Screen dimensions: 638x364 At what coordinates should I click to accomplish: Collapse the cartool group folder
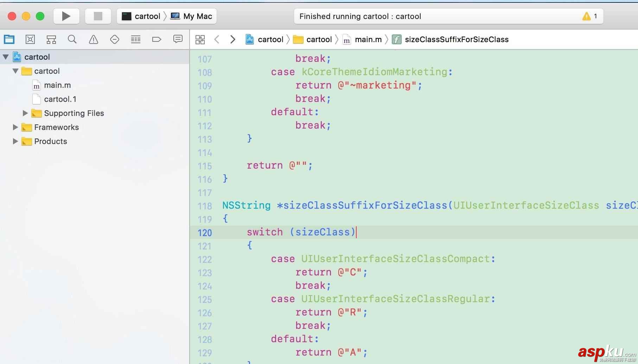click(15, 71)
